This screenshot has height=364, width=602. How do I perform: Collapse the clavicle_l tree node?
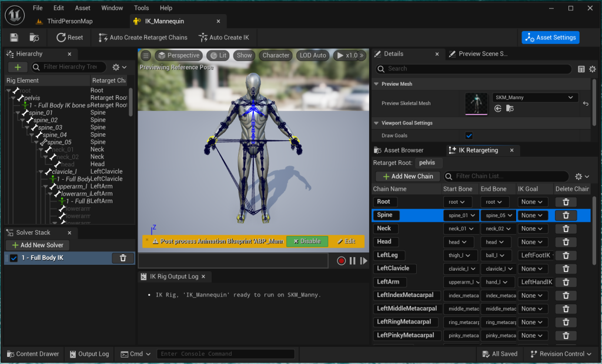point(41,172)
